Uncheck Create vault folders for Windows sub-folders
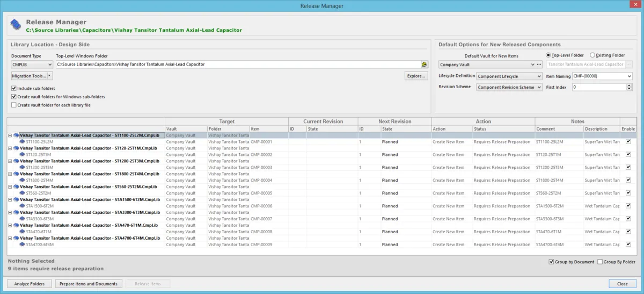 click(14, 97)
